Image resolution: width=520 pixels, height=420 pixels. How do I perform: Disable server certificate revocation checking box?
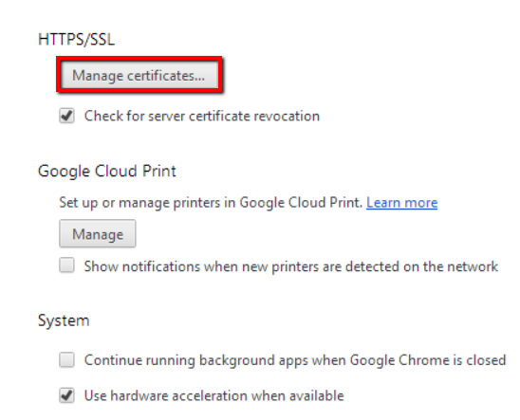tap(67, 116)
